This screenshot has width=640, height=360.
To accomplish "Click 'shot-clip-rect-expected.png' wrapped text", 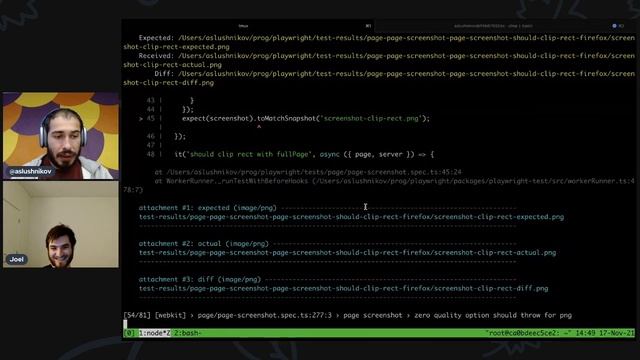I will 176,47.
